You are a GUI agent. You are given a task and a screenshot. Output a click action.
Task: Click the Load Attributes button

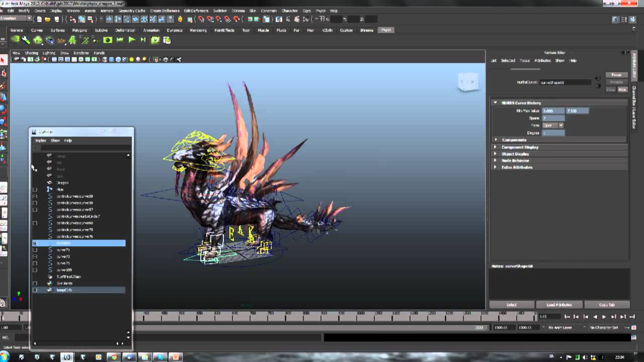point(559,305)
